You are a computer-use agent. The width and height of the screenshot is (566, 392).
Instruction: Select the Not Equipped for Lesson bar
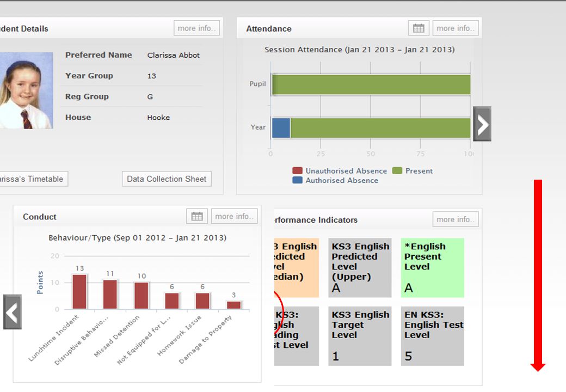(x=172, y=301)
